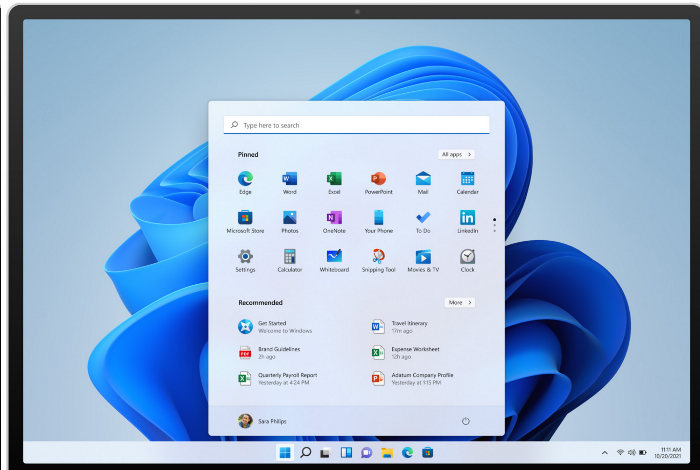Launch Word from pinned apps
This screenshot has width=700, height=470.
click(289, 183)
